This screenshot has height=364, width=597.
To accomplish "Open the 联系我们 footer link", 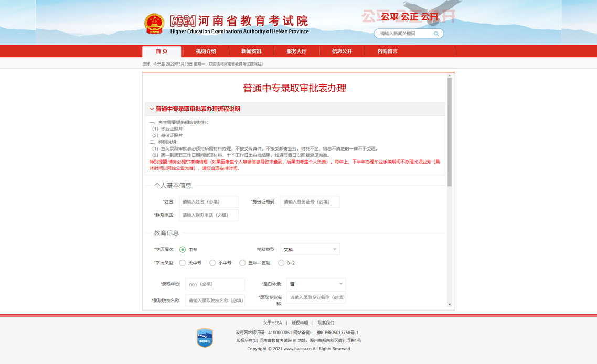I will pyautogui.click(x=325, y=323).
